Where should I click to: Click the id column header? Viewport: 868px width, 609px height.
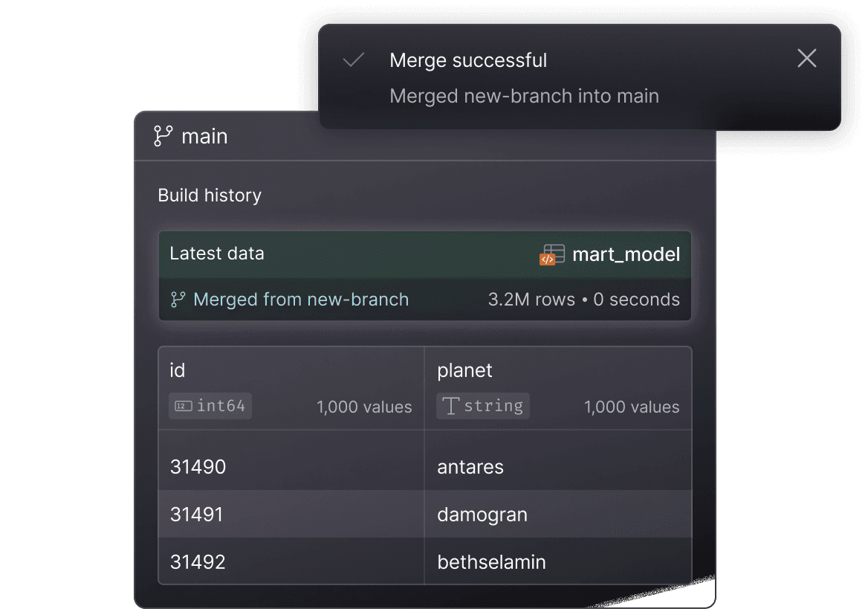(x=178, y=370)
